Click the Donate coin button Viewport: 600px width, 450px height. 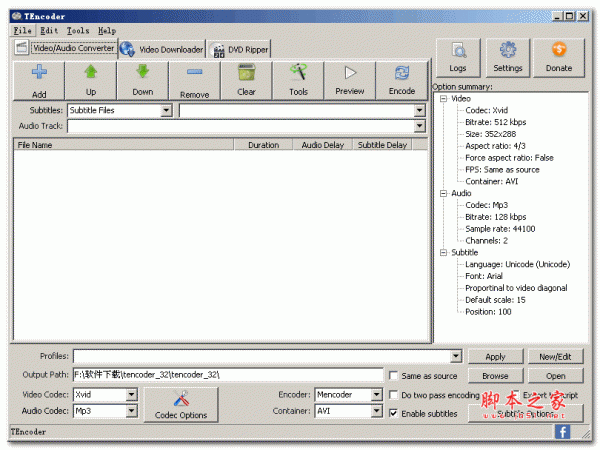(559, 58)
